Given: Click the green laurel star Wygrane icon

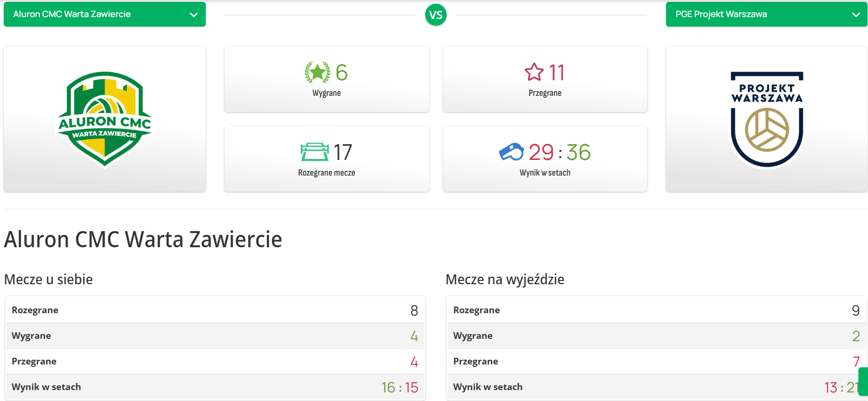Looking at the screenshot, I should click(317, 73).
